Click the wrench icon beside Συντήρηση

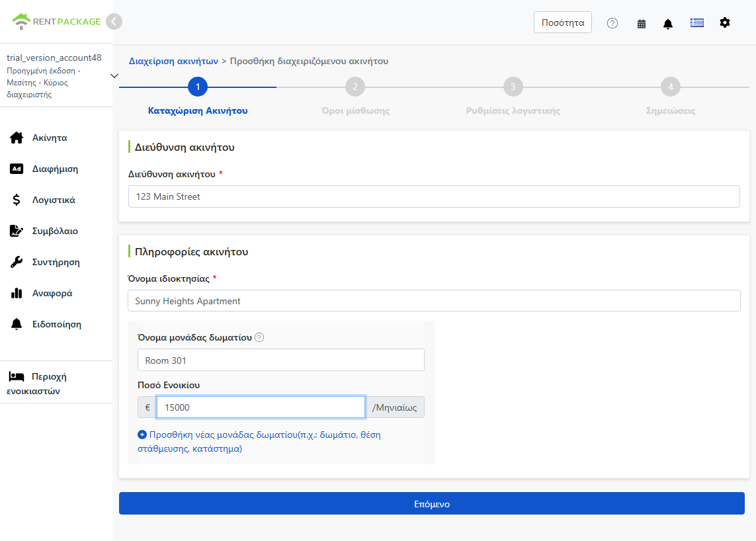click(17, 262)
